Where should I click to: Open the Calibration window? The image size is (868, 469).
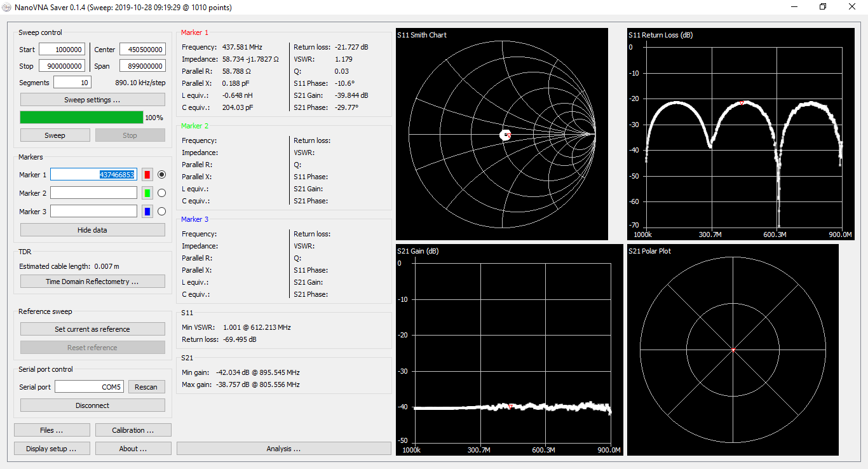133,430
